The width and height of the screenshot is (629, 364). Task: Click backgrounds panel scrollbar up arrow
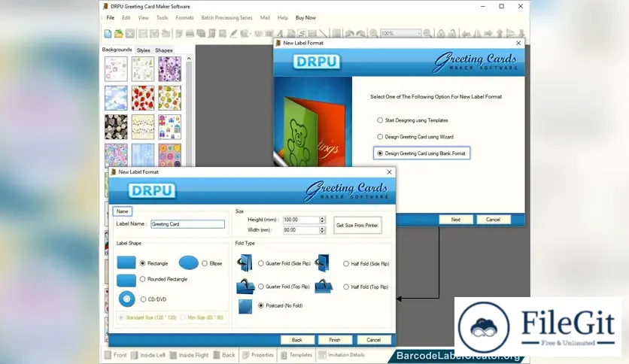pos(189,59)
